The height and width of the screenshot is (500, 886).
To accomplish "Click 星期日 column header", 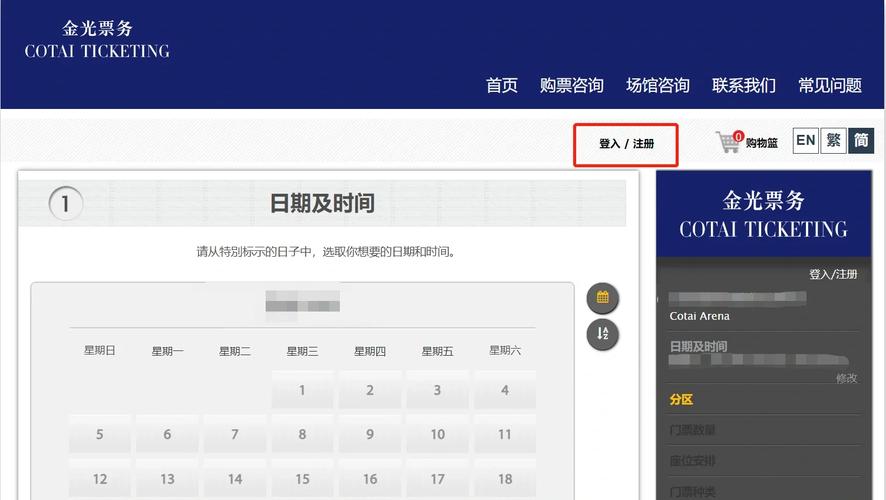I will [x=99, y=350].
